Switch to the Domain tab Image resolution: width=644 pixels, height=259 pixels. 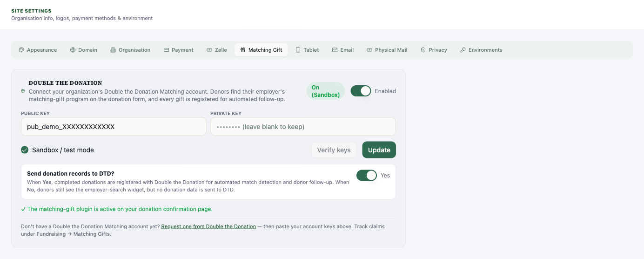pos(84,50)
